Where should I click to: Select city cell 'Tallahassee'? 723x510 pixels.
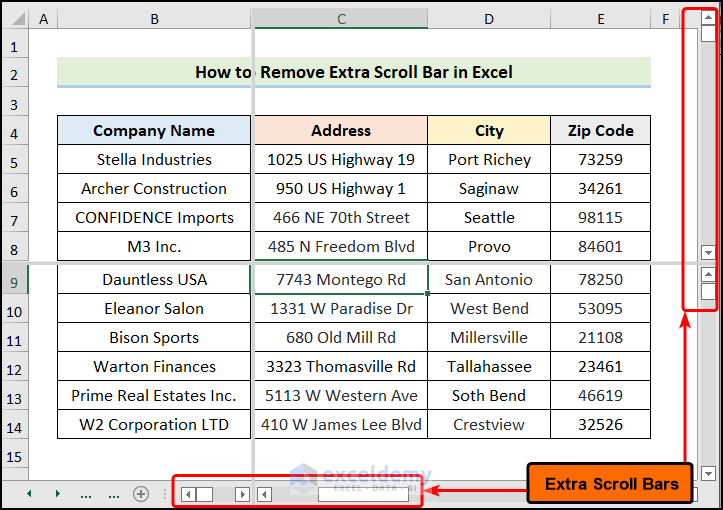(489, 367)
